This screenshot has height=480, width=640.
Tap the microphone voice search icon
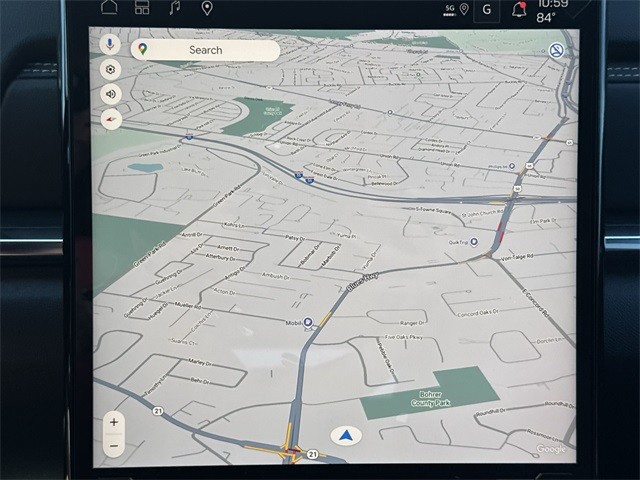(x=110, y=46)
